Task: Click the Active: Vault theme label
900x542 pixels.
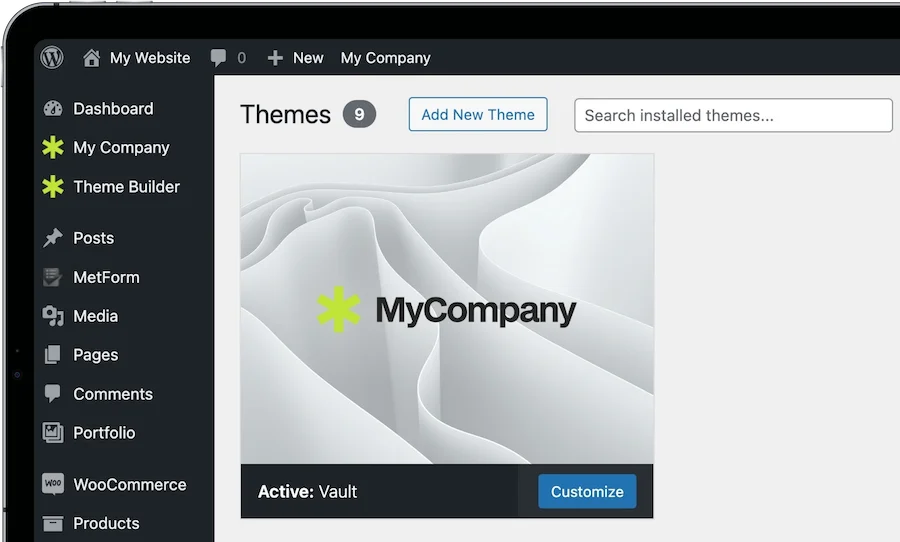Action: pos(307,491)
